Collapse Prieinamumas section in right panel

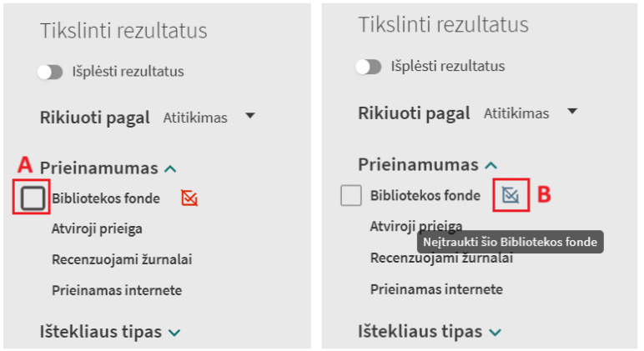click(x=491, y=165)
